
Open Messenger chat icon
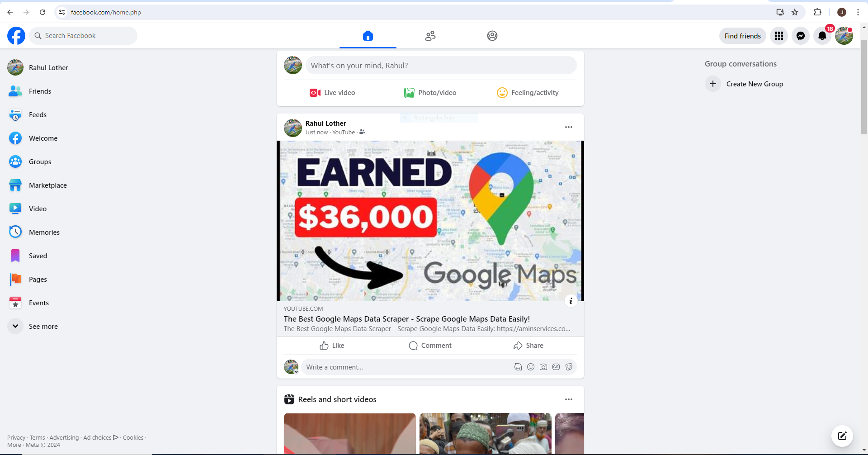800,36
